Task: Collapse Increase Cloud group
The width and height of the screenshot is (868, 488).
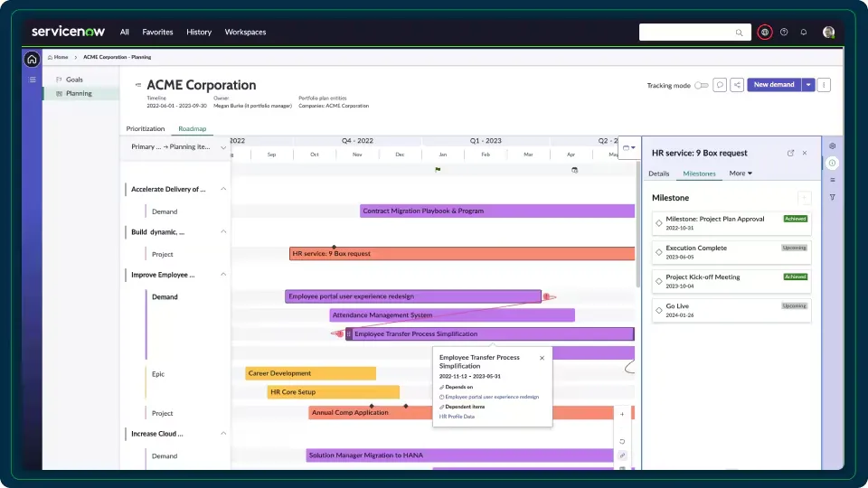Action: (x=223, y=433)
